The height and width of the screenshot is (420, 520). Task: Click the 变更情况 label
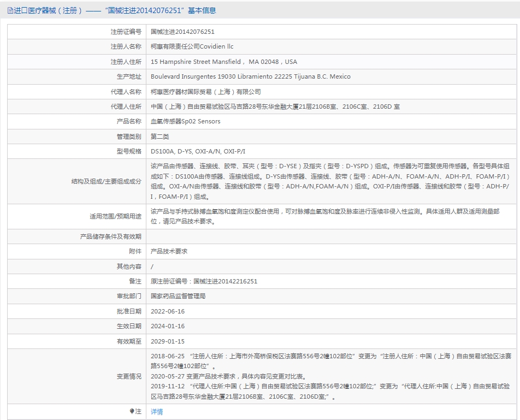pyautogui.click(x=129, y=376)
